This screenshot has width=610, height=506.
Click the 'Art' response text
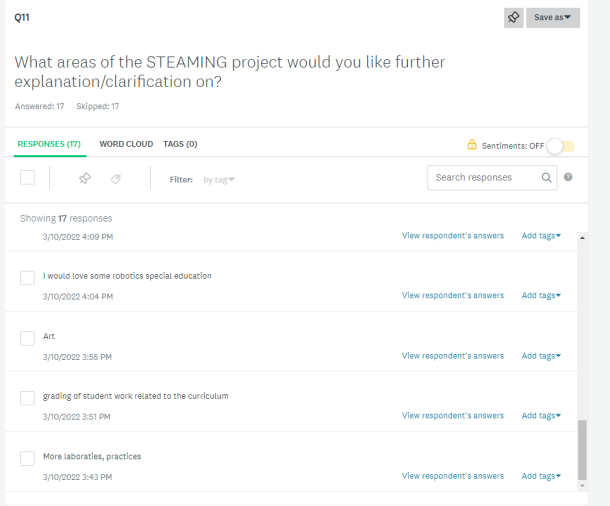(49, 336)
